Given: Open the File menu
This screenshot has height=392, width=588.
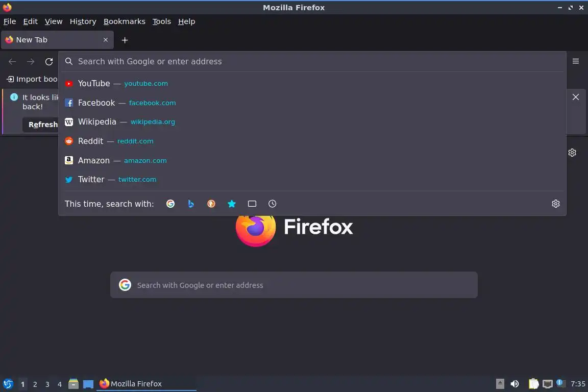Looking at the screenshot, I should click(x=10, y=21).
